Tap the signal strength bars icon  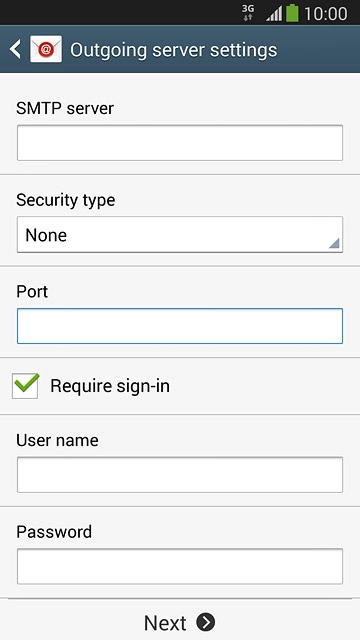[274, 14]
